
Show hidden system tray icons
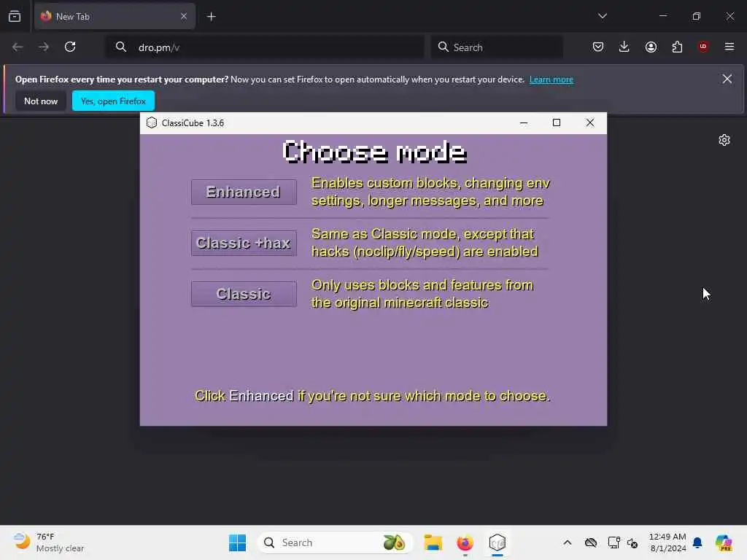point(567,542)
